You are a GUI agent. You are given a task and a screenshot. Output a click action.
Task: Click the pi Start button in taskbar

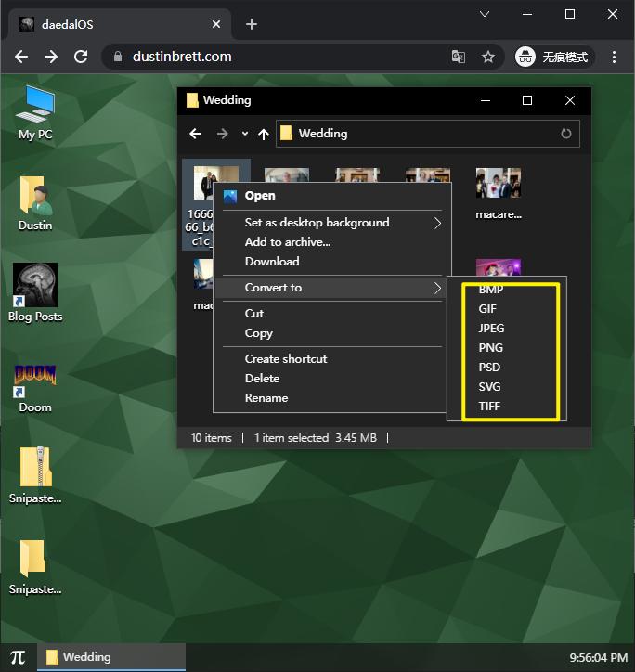tap(18, 657)
